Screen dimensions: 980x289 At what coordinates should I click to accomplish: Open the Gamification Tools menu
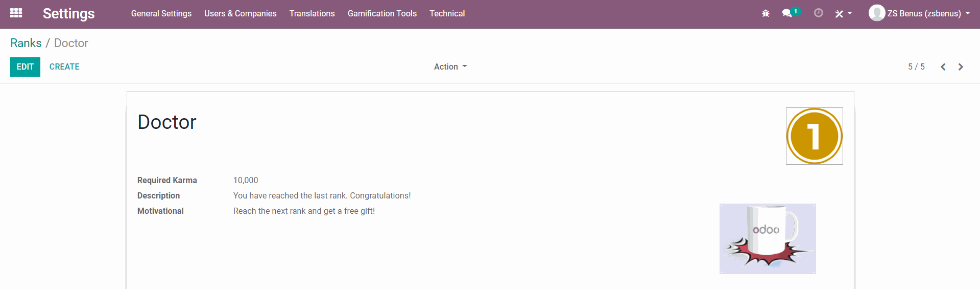382,13
